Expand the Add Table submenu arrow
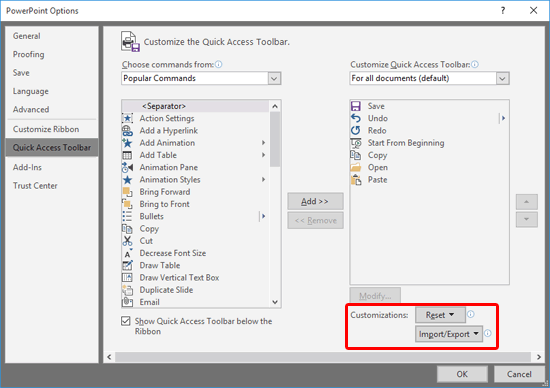The width and height of the screenshot is (550, 388). coord(263,155)
